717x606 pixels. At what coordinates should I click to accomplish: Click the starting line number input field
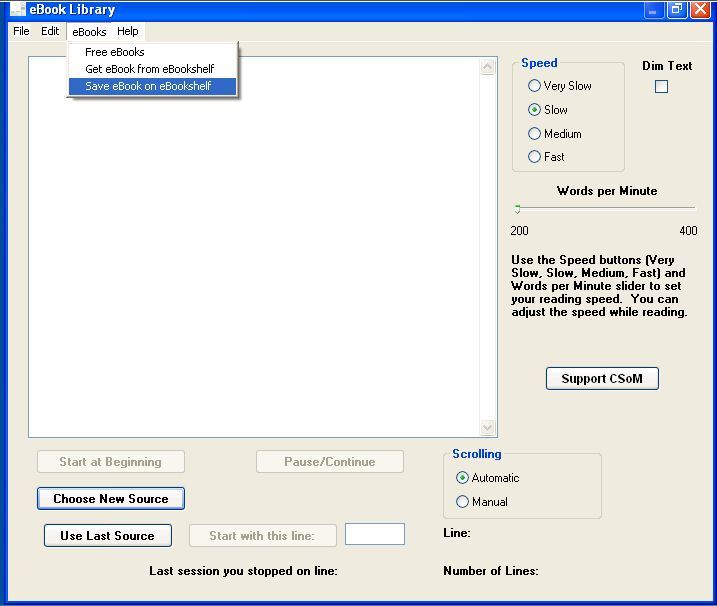375,534
